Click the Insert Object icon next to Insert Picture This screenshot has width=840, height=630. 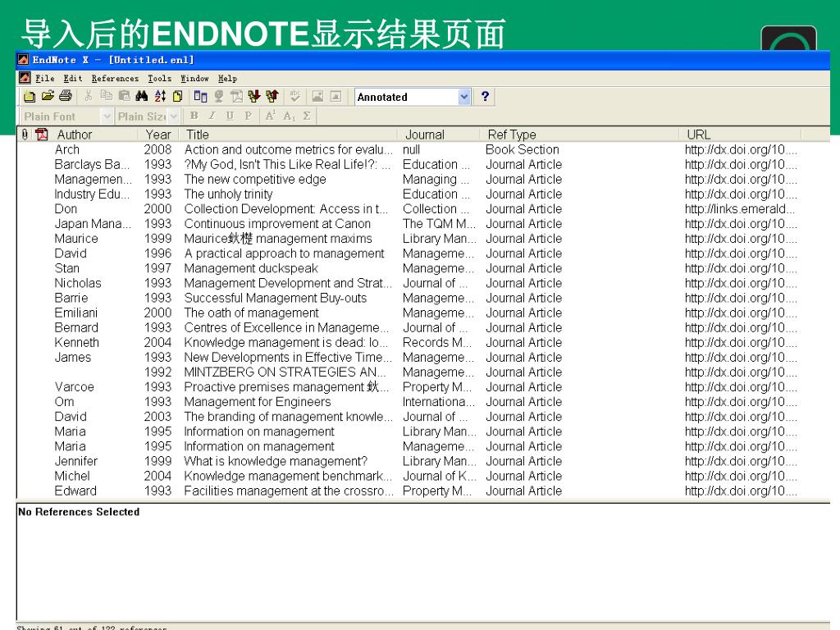(336, 97)
